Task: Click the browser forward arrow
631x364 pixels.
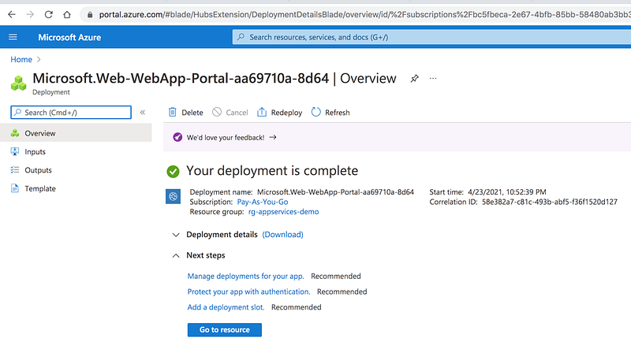Action: pyautogui.click(x=30, y=14)
